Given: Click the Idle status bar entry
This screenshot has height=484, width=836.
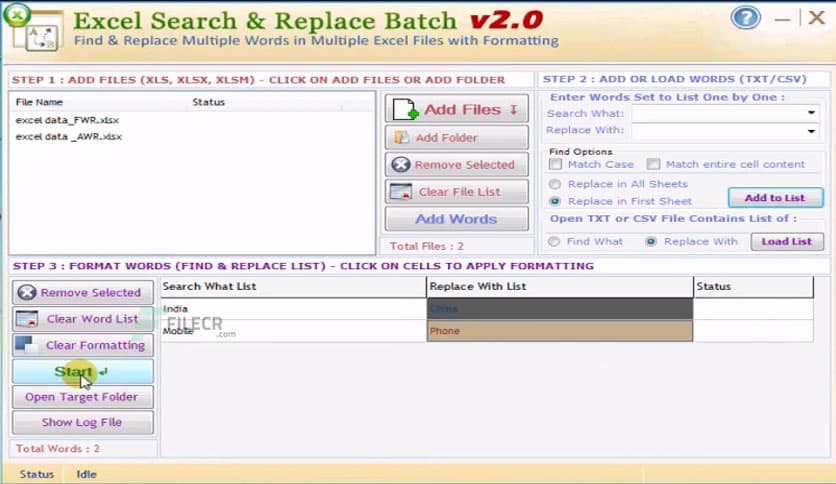Looking at the screenshot, I should pos(86,474).
